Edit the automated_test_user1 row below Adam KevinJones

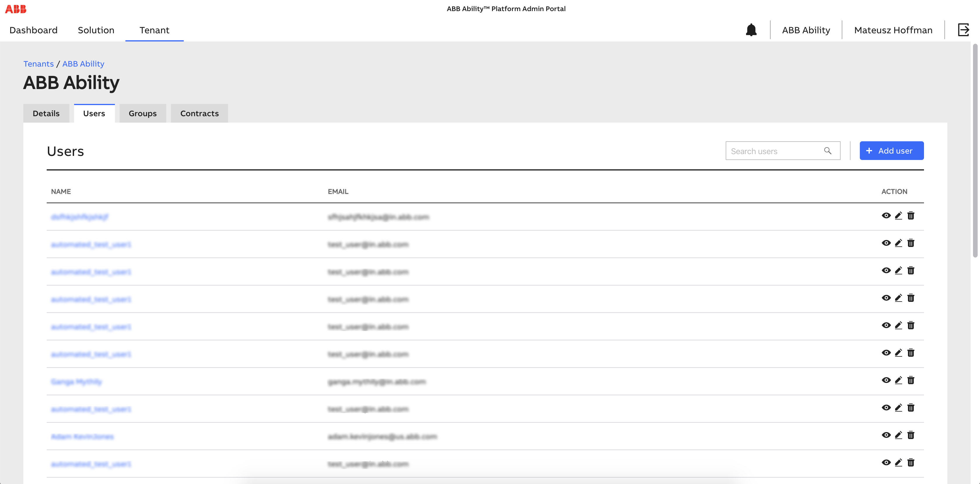[898, 462]
